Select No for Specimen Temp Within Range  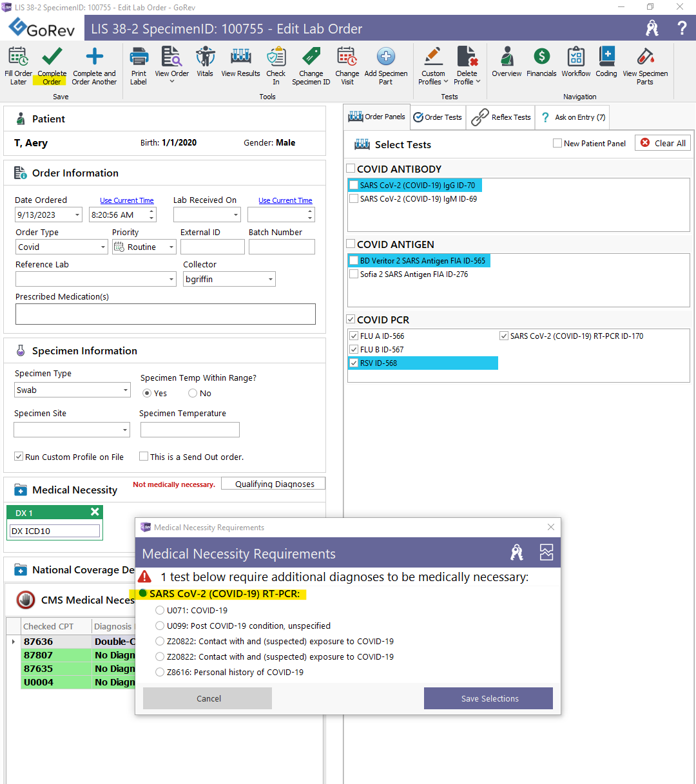click(193, 393)
